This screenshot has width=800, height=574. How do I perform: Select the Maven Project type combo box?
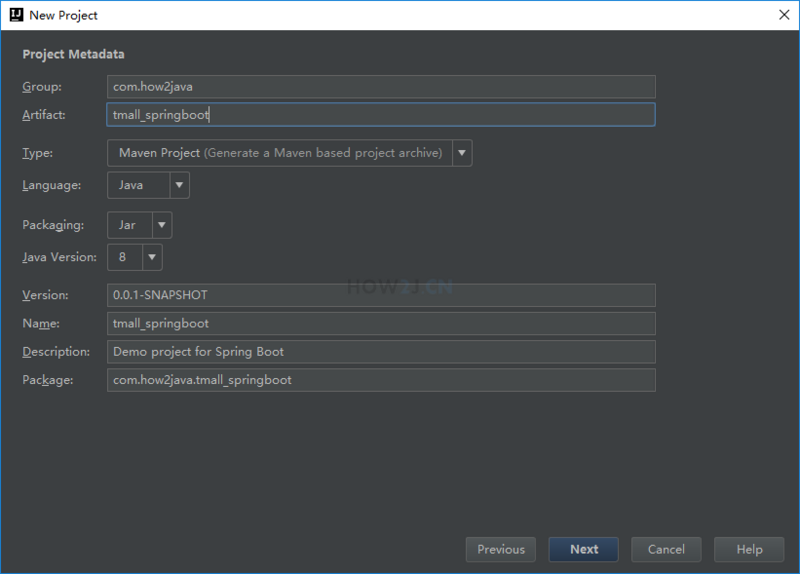[x=279, y=153]
